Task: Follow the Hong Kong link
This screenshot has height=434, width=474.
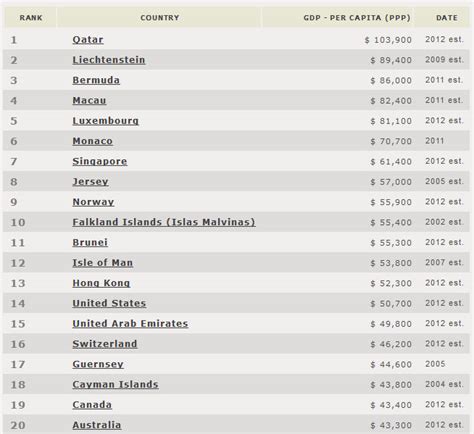Action: tap(101, 283)
